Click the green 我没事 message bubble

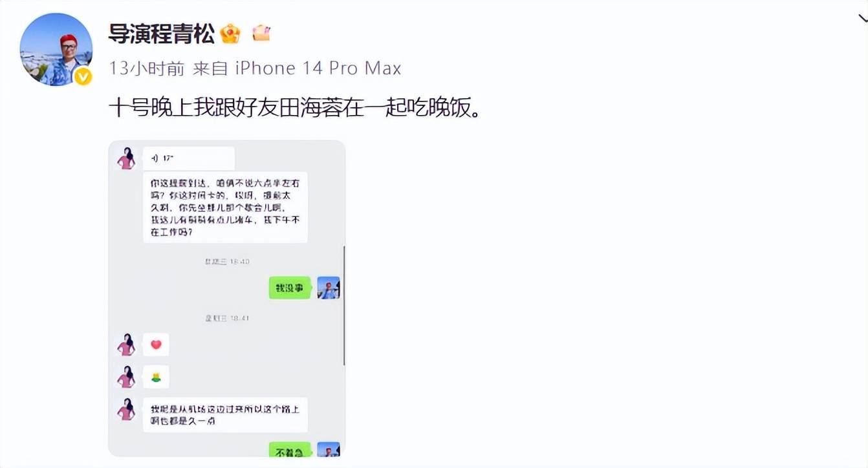290,288
